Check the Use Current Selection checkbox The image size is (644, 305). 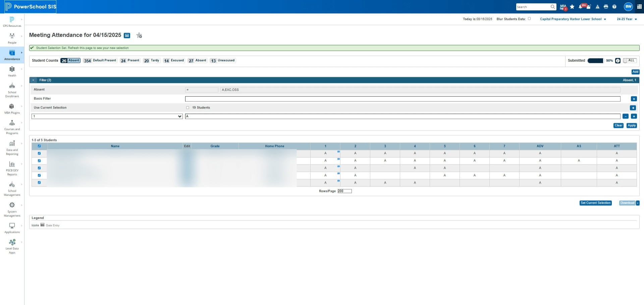tap(187, 108)
